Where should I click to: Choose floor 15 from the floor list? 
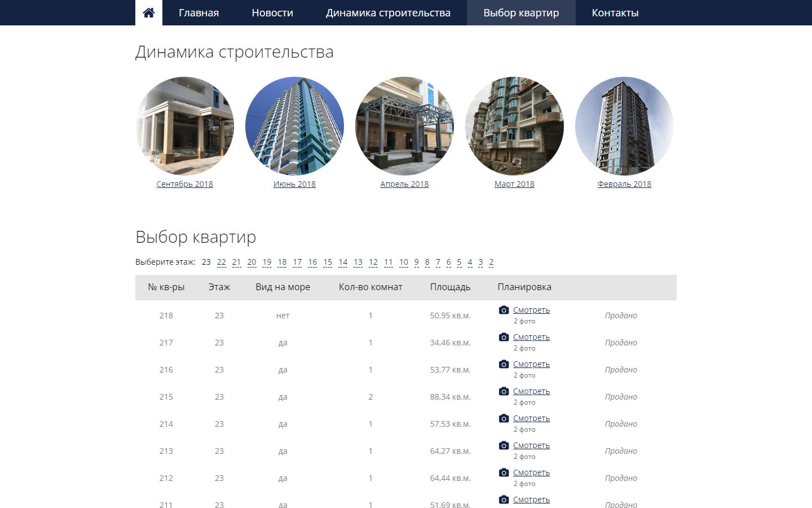pos(328,262)
